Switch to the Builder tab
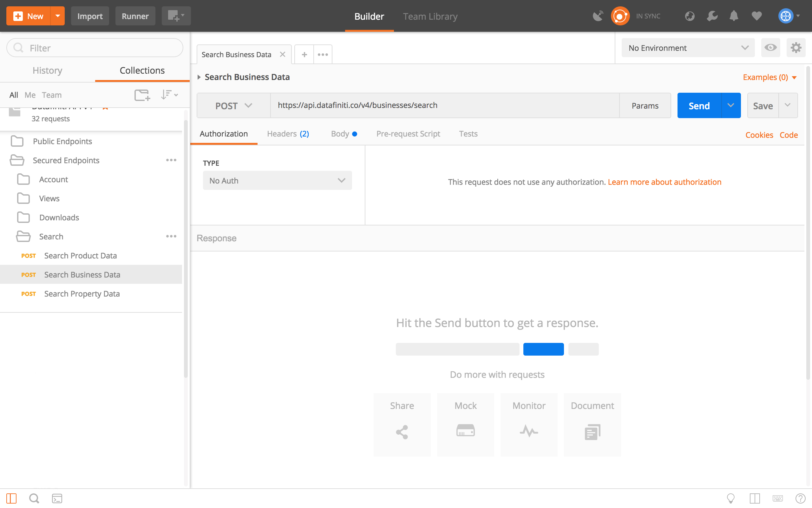 369,16
